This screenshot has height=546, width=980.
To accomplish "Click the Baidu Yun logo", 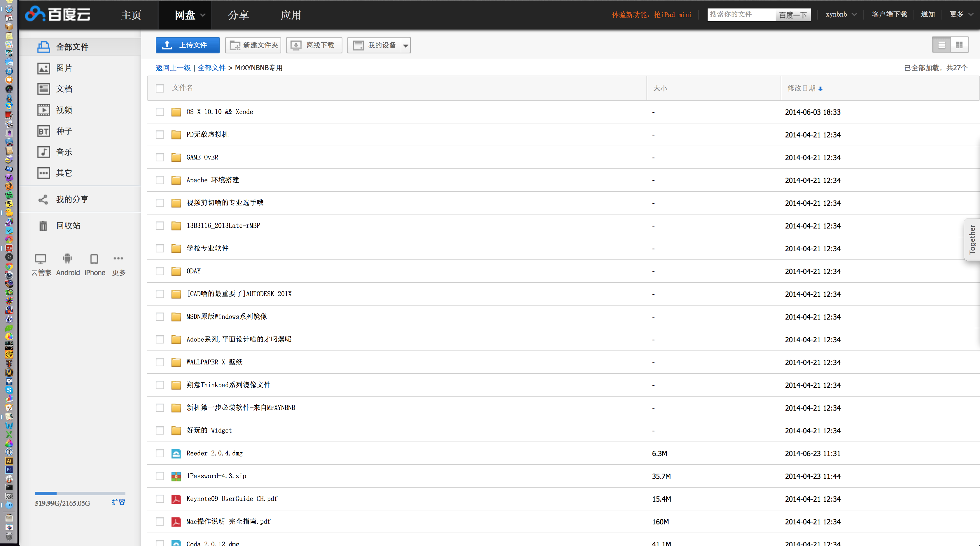I will [57, 15].
